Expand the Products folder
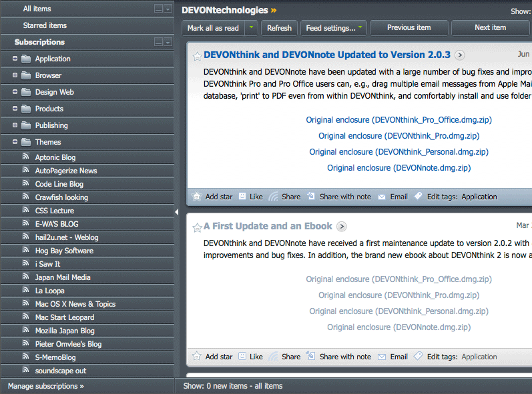This screenshot has width=532, height=394. 15,109
